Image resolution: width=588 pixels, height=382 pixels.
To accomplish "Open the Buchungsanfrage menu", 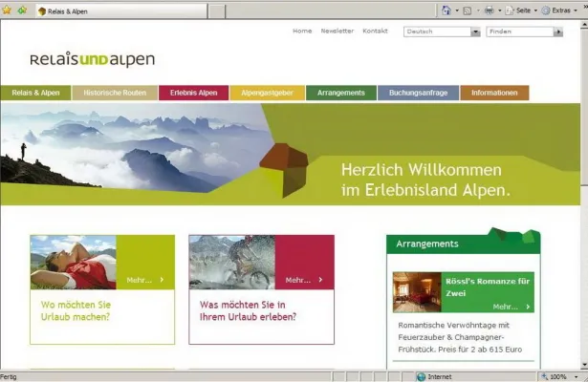I will (418, 93).
